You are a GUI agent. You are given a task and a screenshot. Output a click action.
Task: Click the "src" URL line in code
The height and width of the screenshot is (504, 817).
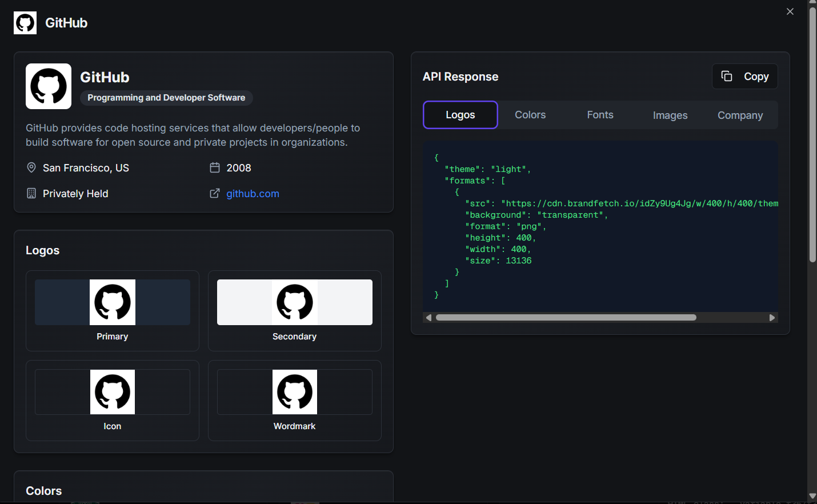622,203
